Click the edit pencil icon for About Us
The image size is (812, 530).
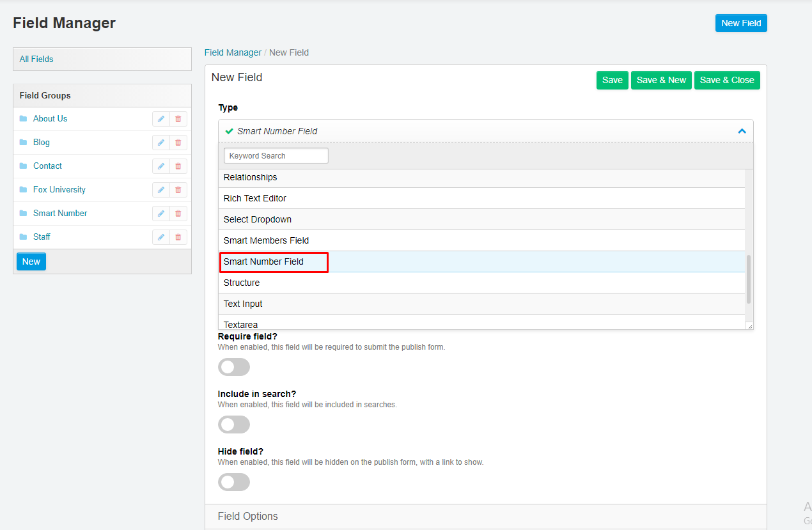point(161,119)
